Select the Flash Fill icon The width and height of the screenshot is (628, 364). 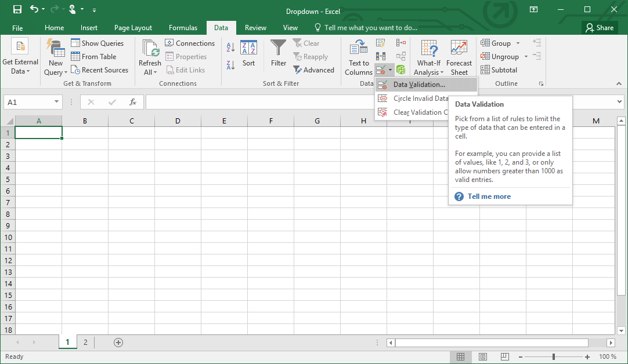coord(380,43)
